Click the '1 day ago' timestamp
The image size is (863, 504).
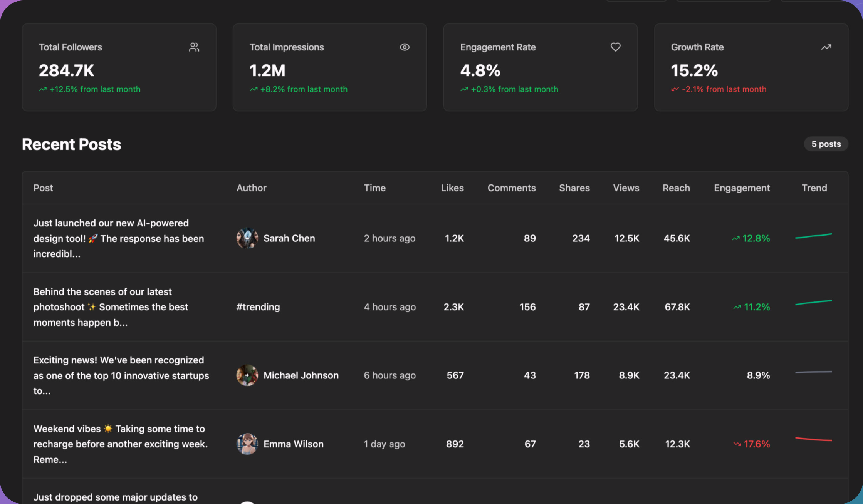coord(384,444)
